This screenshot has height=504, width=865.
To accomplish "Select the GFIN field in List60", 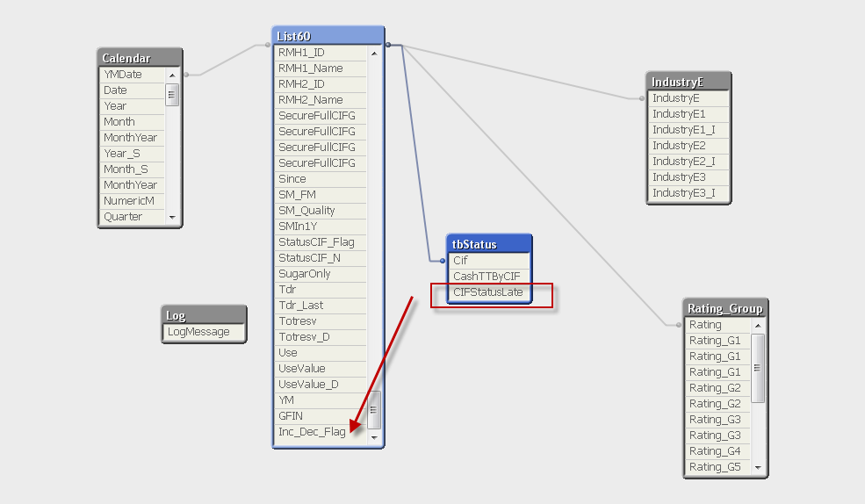I will click(x=321, y=416).
